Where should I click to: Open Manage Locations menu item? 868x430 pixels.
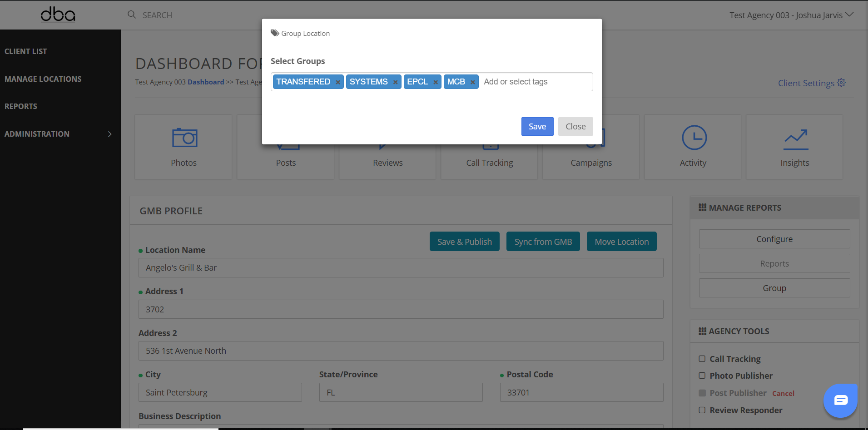click(43, 79)
